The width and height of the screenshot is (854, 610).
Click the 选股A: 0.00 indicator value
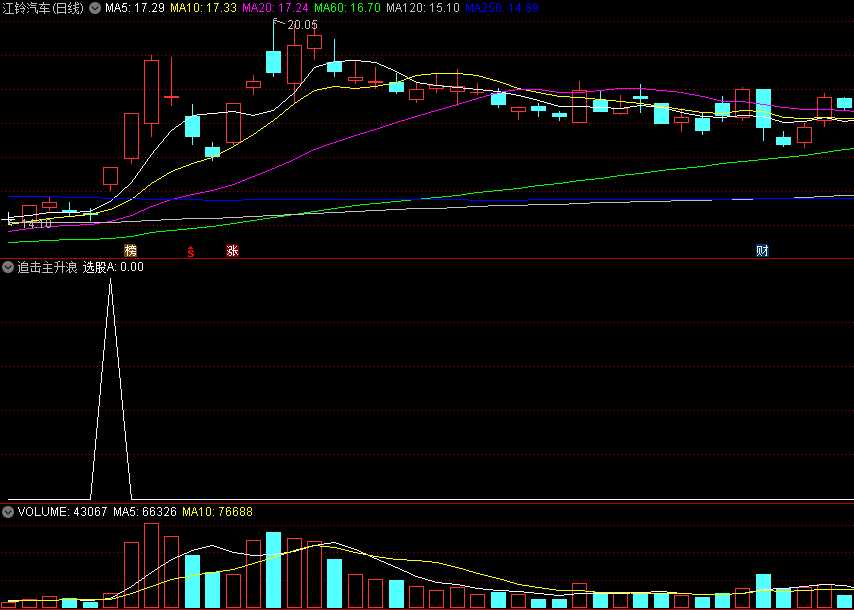[x=113, y=267]
